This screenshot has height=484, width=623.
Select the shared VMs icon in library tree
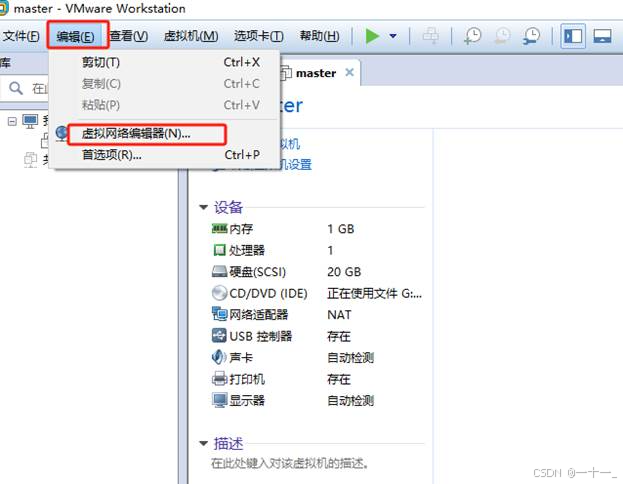tap(30, 159)
